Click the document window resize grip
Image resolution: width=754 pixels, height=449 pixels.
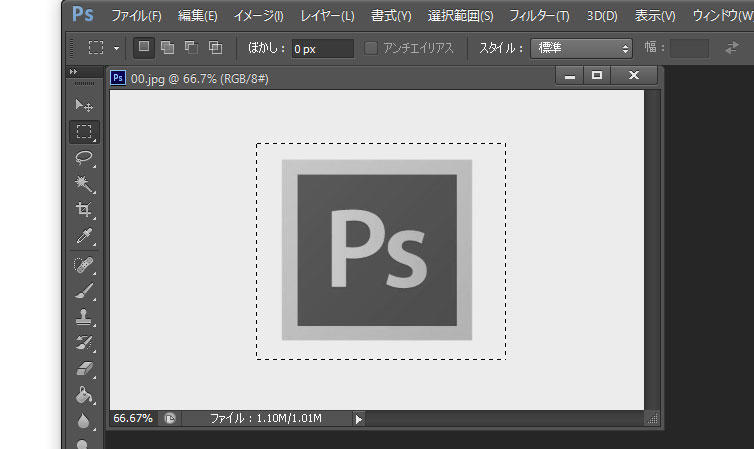click(652, 419)
